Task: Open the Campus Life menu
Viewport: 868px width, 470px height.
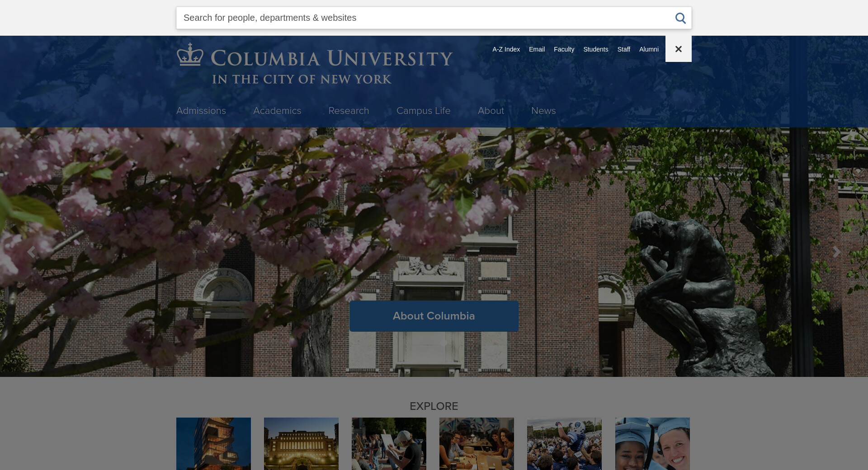Action: 423,111
